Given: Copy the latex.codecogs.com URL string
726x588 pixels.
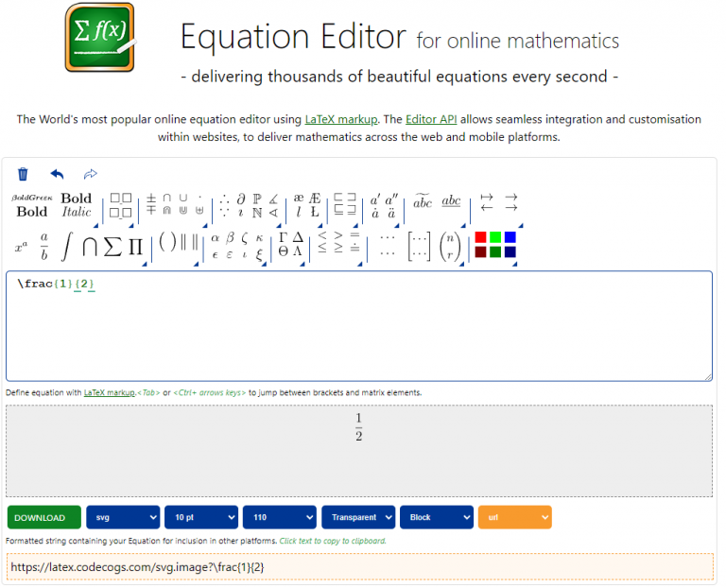Looking at the screenshot, I should click(x=359, y=567).
